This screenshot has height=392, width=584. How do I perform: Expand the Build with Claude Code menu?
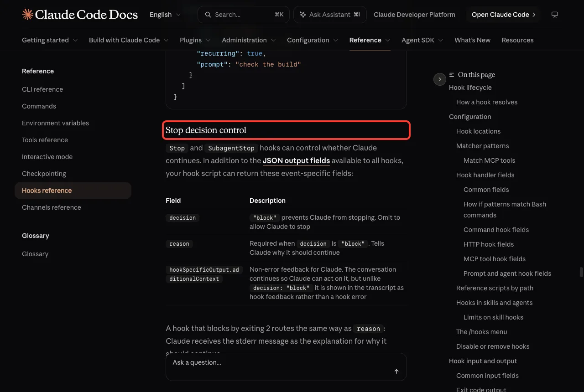tap(129, 40)
